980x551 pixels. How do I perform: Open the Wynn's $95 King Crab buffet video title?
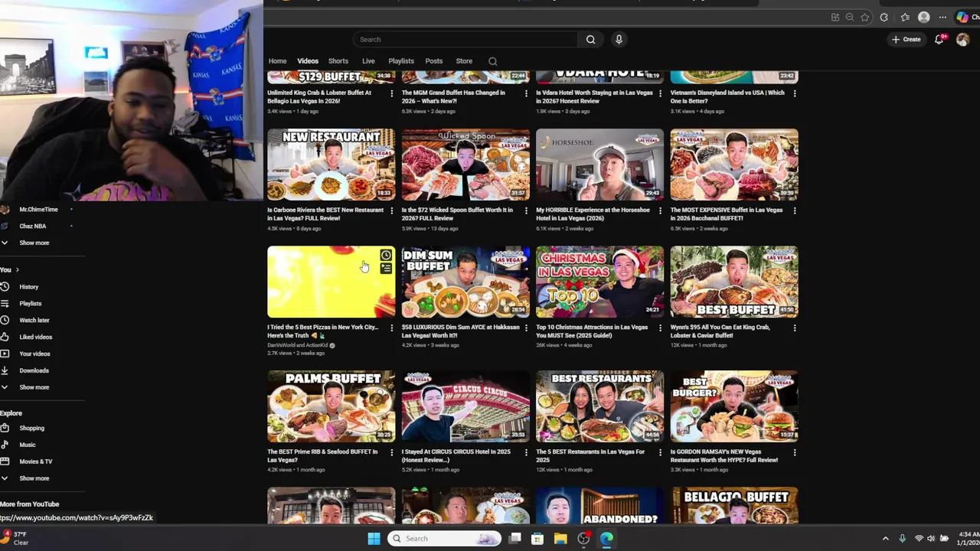tap(720, 331)
